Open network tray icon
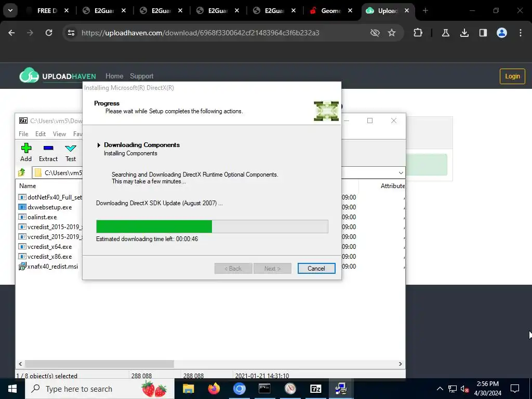This screenshot has height=399, width=532. [x=453, y=389]
